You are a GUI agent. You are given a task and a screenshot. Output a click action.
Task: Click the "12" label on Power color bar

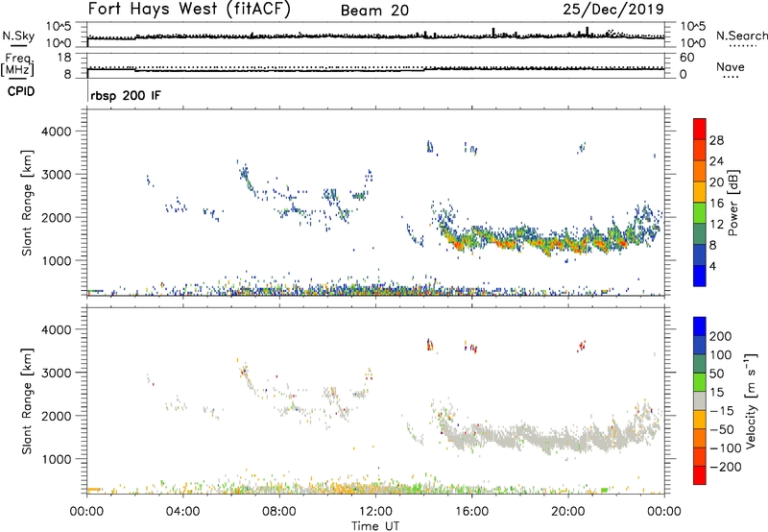[x=716, y=224]
